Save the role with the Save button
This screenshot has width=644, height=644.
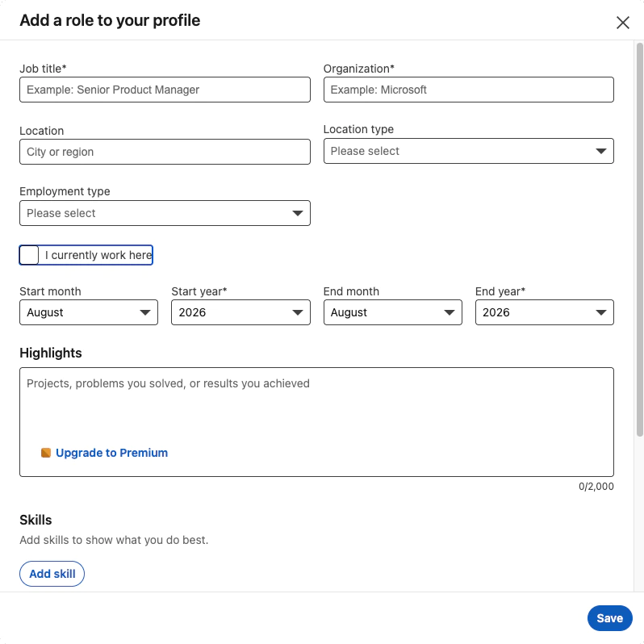click(x=609, y=617)
